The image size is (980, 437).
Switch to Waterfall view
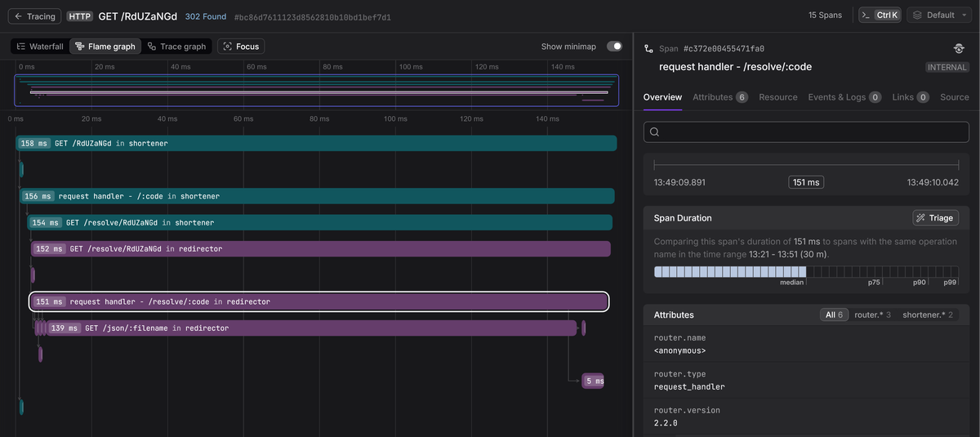[x=40, y=47]
